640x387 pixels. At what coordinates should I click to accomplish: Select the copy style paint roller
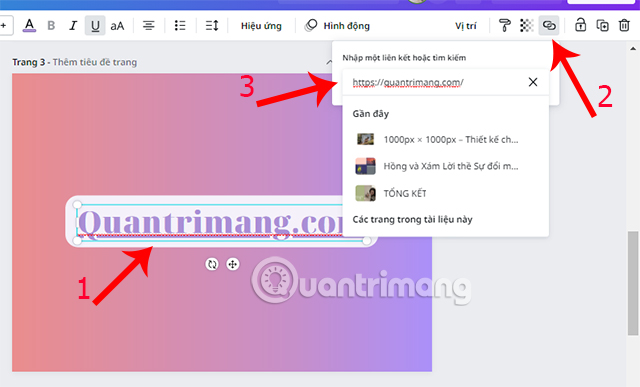pos(504,26)
